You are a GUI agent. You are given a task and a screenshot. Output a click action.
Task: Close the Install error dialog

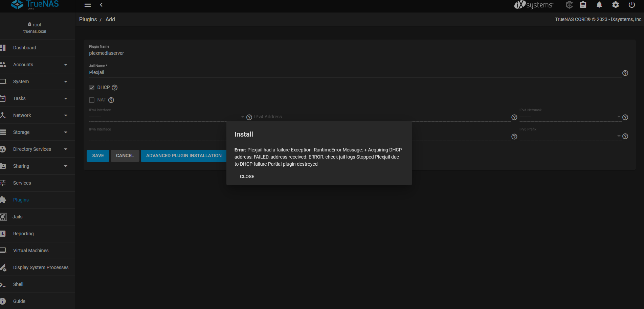click(247, 176)
